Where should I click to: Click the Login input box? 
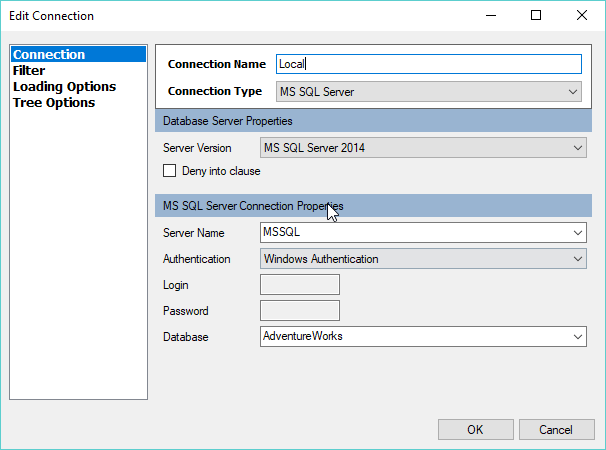click(300, 285)
